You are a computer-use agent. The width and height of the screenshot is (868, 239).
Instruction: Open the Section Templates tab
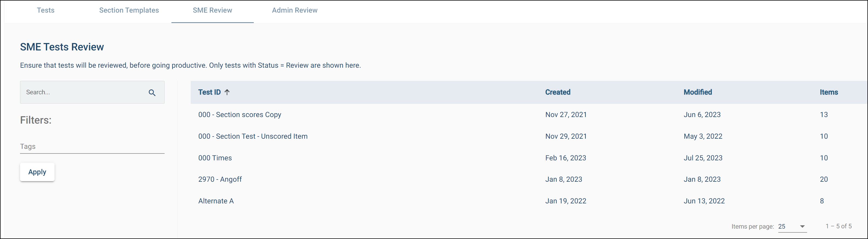coord(129,10)
